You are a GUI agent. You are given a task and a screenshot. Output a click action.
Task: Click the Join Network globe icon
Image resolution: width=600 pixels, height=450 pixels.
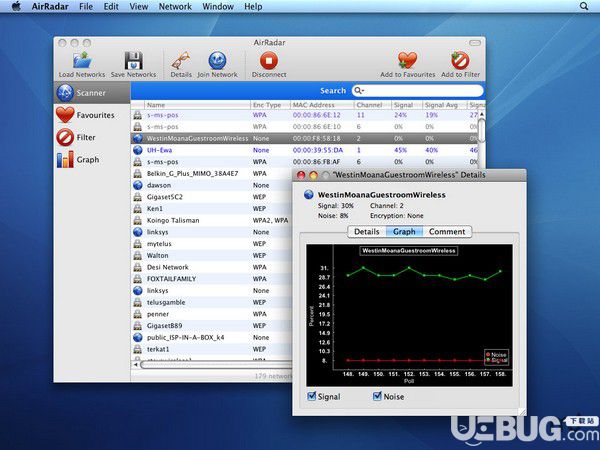click(217, 60)
